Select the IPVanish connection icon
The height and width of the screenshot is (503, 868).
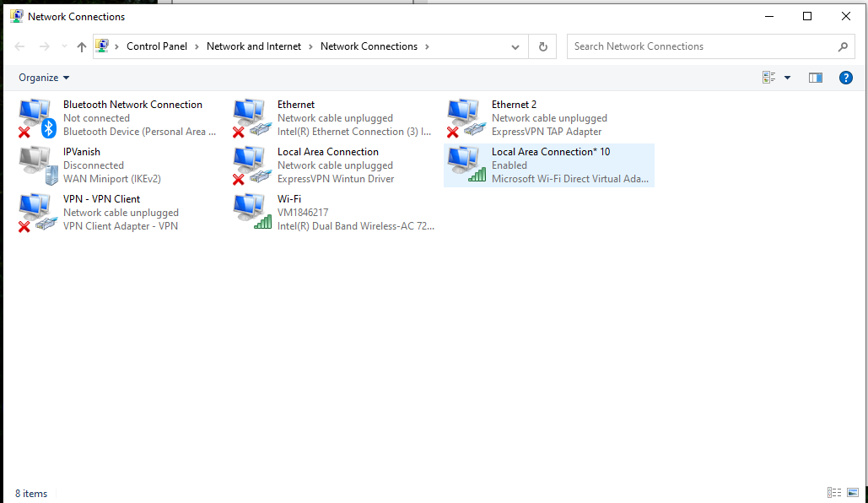(37, 165)
